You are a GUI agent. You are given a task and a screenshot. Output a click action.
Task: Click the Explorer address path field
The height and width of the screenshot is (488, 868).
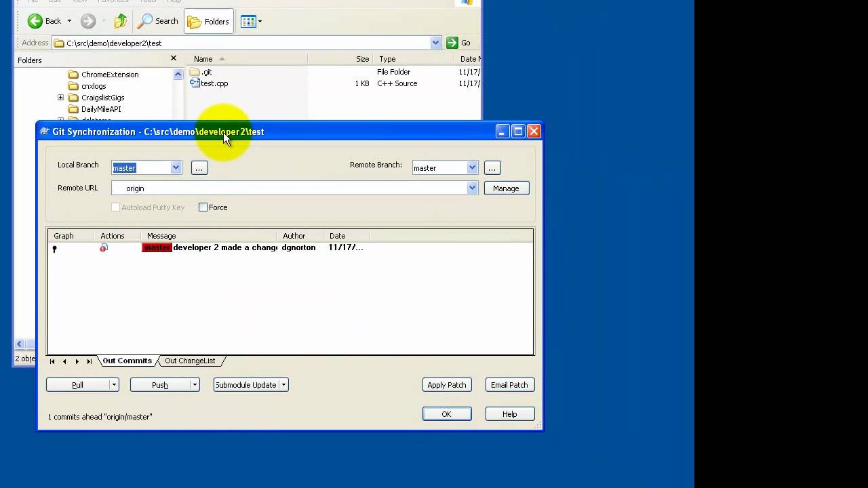pos(247,43)
